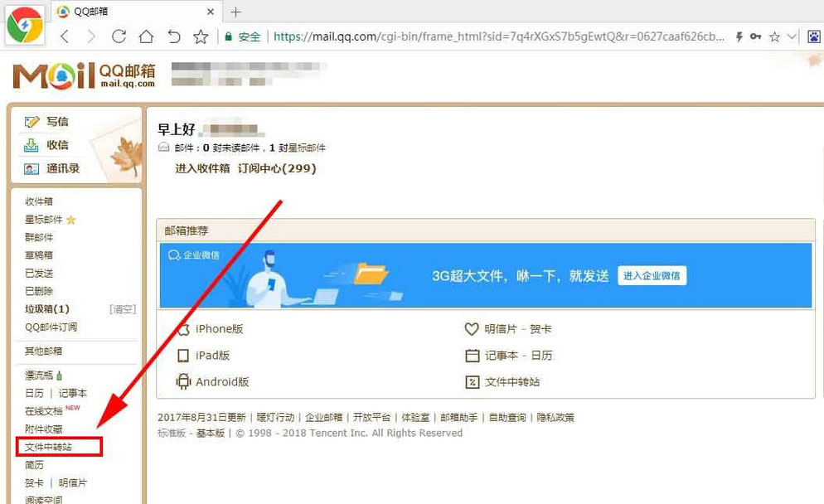Click the 收信 (Check Mail) icon
Viewport: 824px width, 504px height.
click(x=32, y=145)
